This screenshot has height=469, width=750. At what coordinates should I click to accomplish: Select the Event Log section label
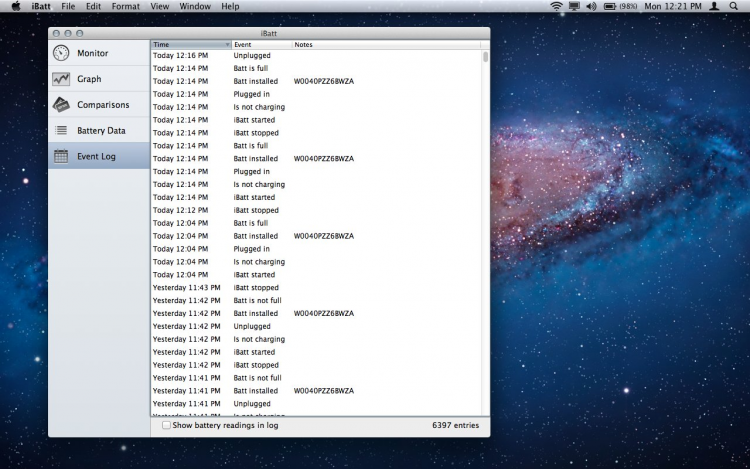click(x=96, y=156)
